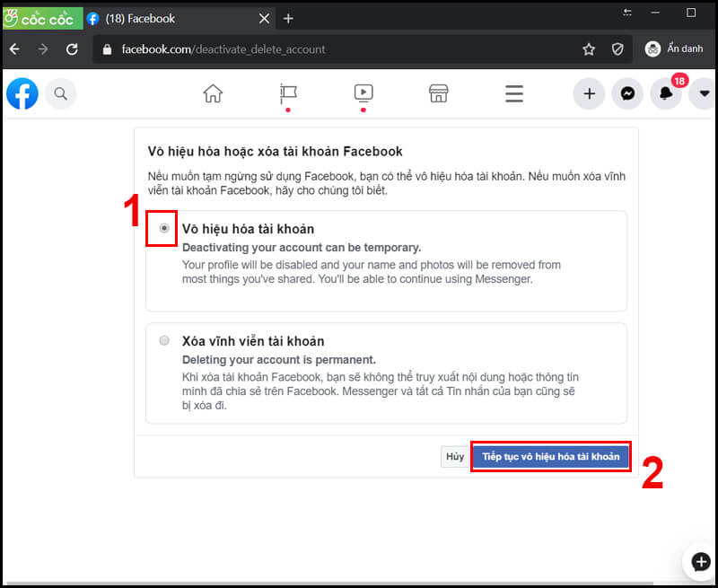Open the account dropdown caret

tap(704, 93)
